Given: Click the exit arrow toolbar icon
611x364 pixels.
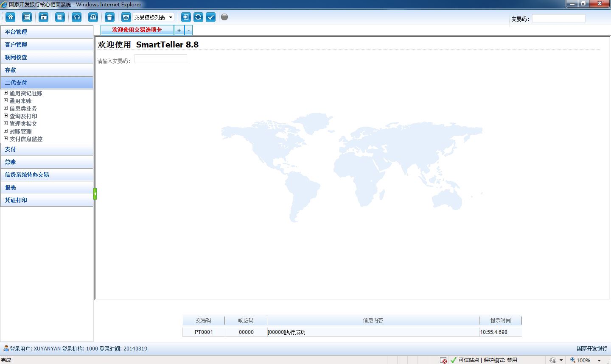Looking at the screenshot, I should click(186, 17).
